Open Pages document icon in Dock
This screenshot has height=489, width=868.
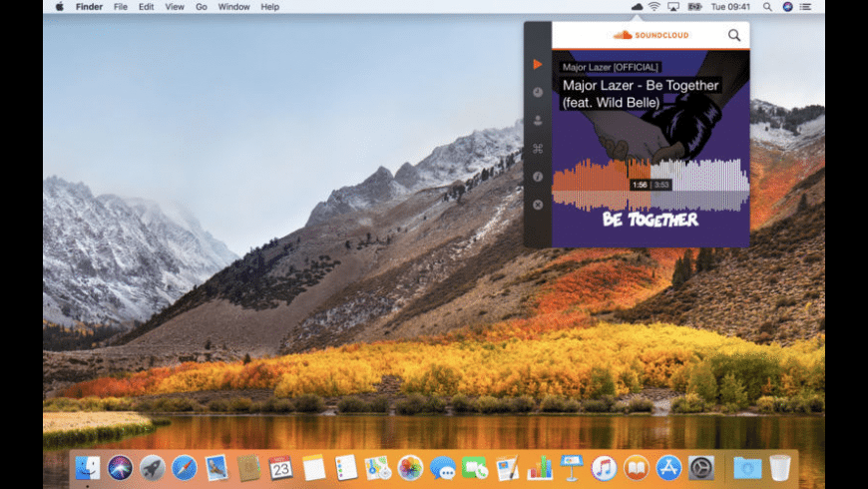pyautogui.click(x=507, y=468)
